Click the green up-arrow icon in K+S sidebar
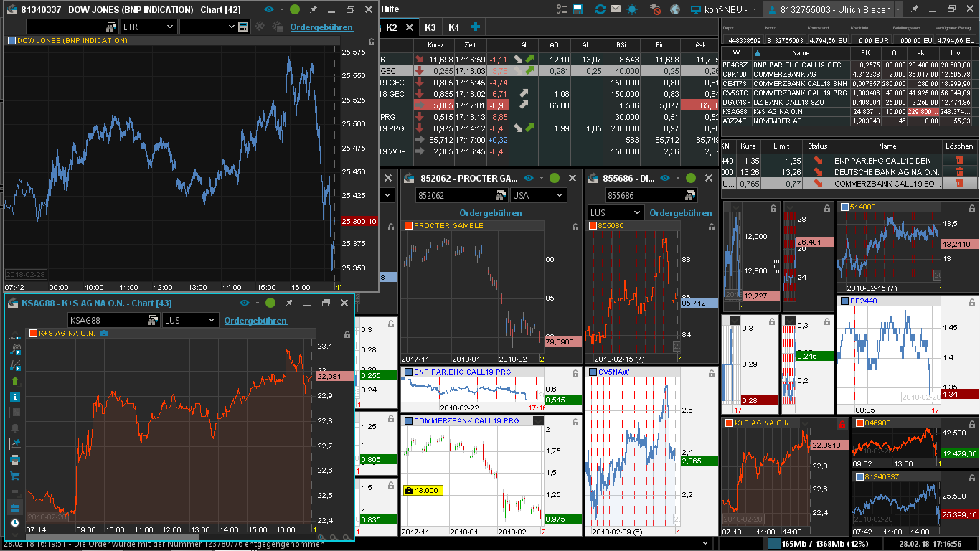The image size is (980, 551). pos(15,381)
